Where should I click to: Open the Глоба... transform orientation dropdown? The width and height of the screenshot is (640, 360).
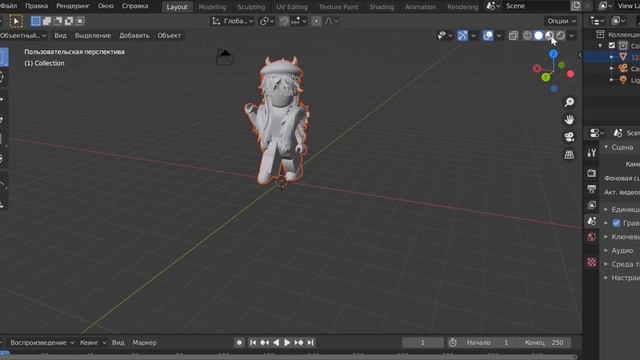pos(233,21)
